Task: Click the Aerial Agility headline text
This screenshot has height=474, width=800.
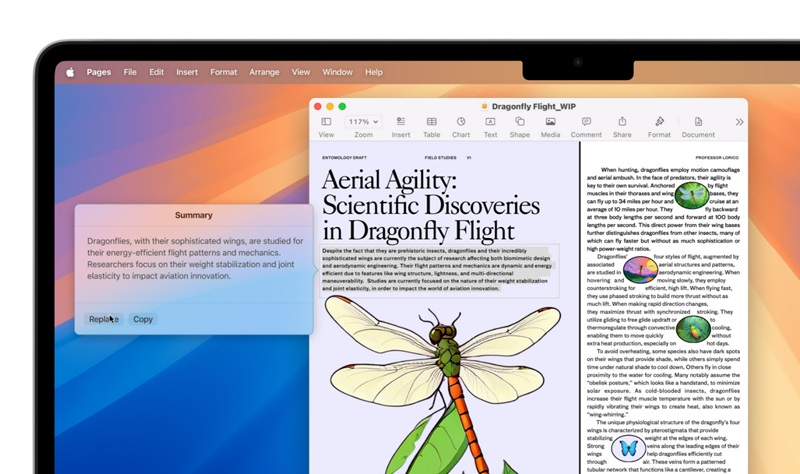Action: coord(431,205)
